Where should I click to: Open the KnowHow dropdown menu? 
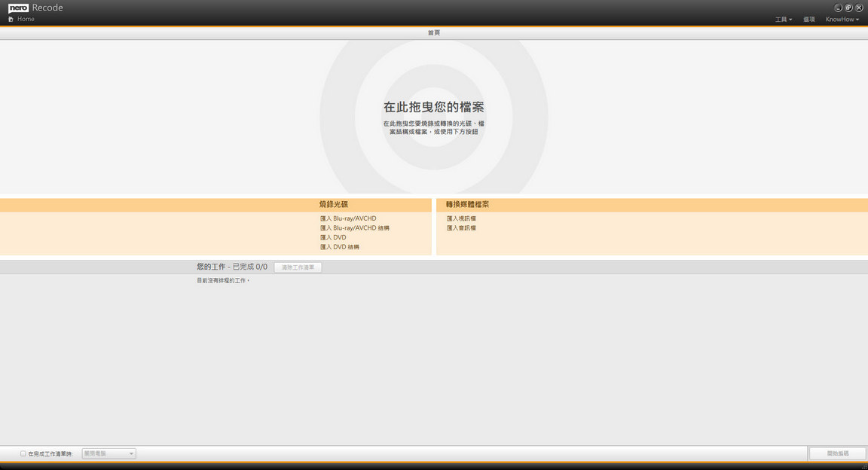[x=842, y=20]
